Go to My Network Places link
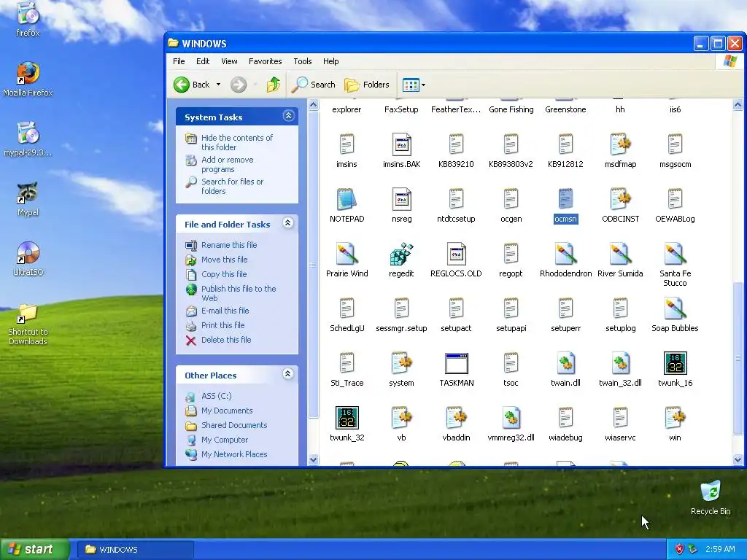747x560 pixels. [x=234, y=454]
